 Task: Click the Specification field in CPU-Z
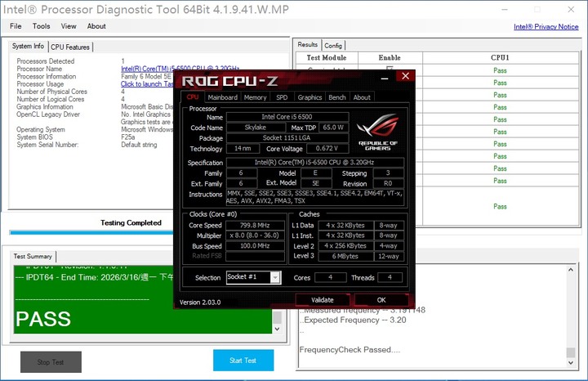click(315, 162)
